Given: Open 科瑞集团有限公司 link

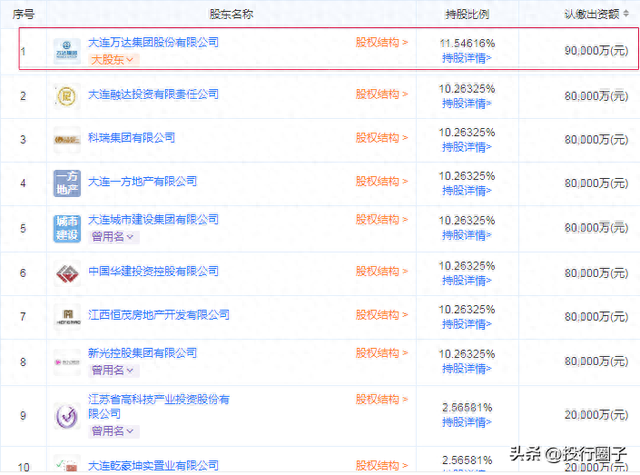Looking at the screenshot, I should (131, 138).
